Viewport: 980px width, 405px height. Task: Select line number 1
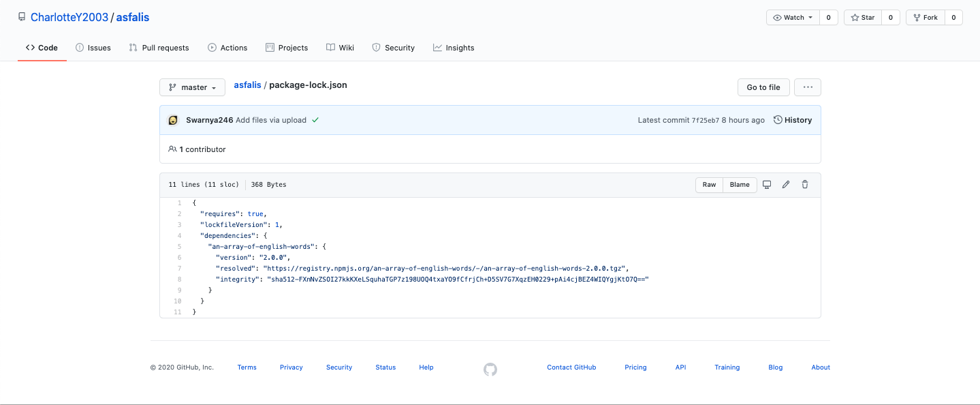(179, 203)
